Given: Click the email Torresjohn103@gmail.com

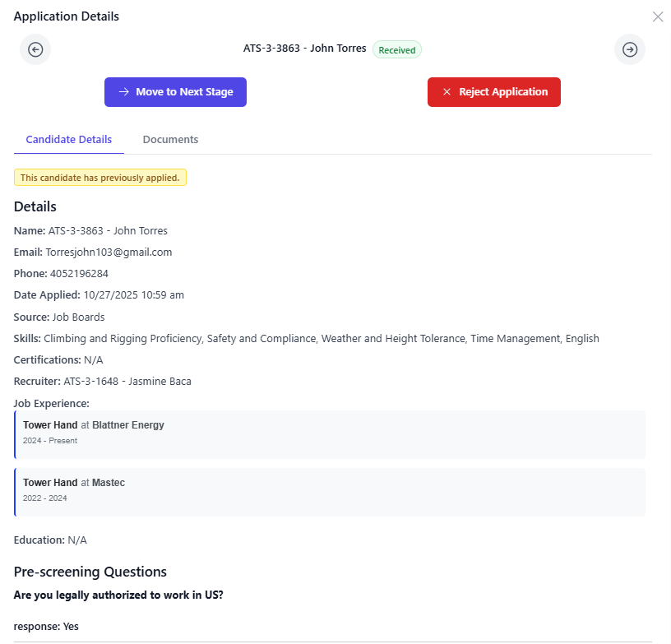Looking at the screenshot, I should point(109,253).
